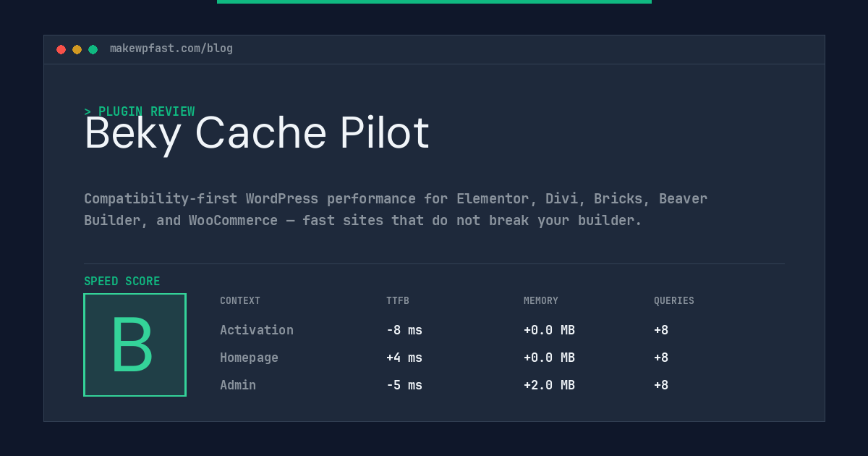The width and height of the screenshot is (868, 456).
Task: Click the MEMORY column header
Action: (x=541, y=301)
